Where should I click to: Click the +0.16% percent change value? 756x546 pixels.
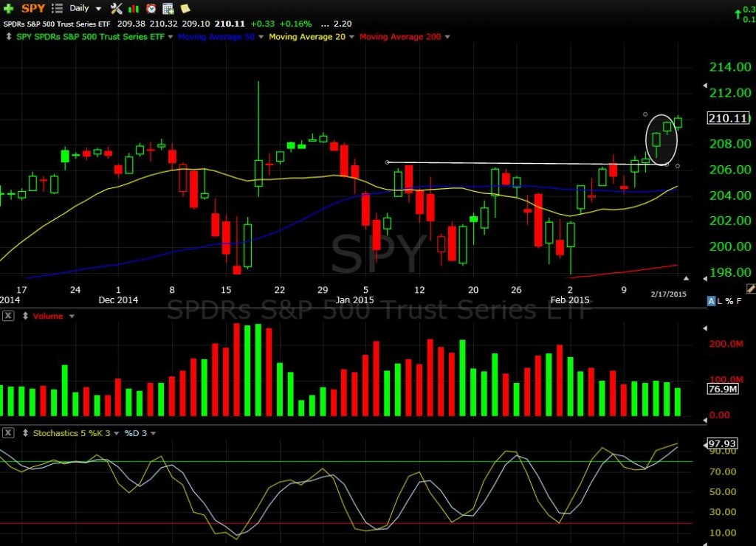[x=295, y=24]
